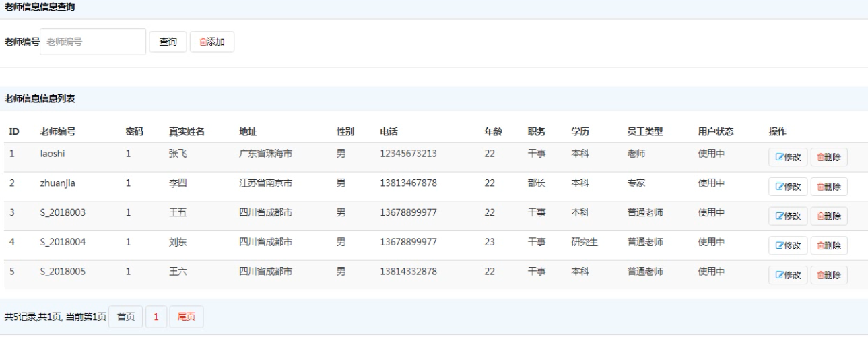Edit the laoshi row with 修改
Image resolution: width=868 pixels, height=343 pixels.
pos(788,157)
